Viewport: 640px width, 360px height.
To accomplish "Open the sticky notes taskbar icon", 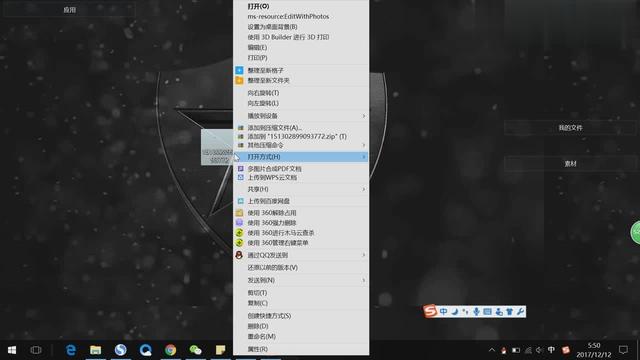I will coord(220,350).
